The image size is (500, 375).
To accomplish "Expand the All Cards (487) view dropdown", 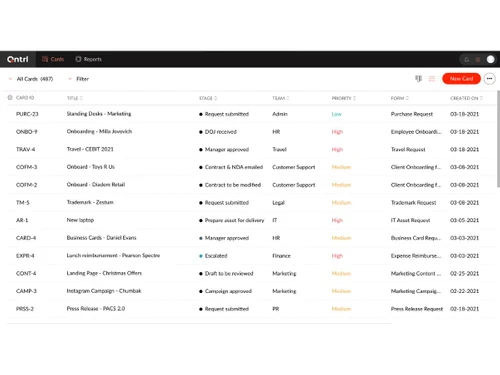I will tap(31, 79).
